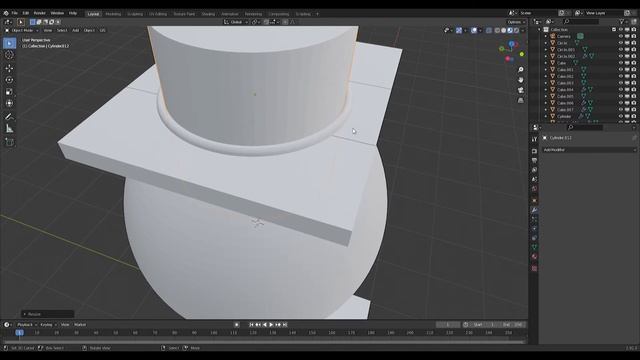Screen dimensions: 640x360
Task: Switch to Wireframe viewport shading
Action: point(497,30)
